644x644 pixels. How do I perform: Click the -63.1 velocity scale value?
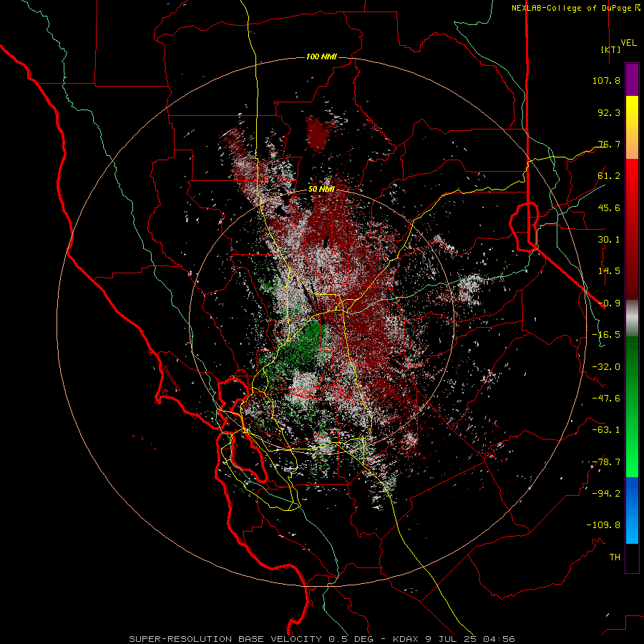coord(606,430)
